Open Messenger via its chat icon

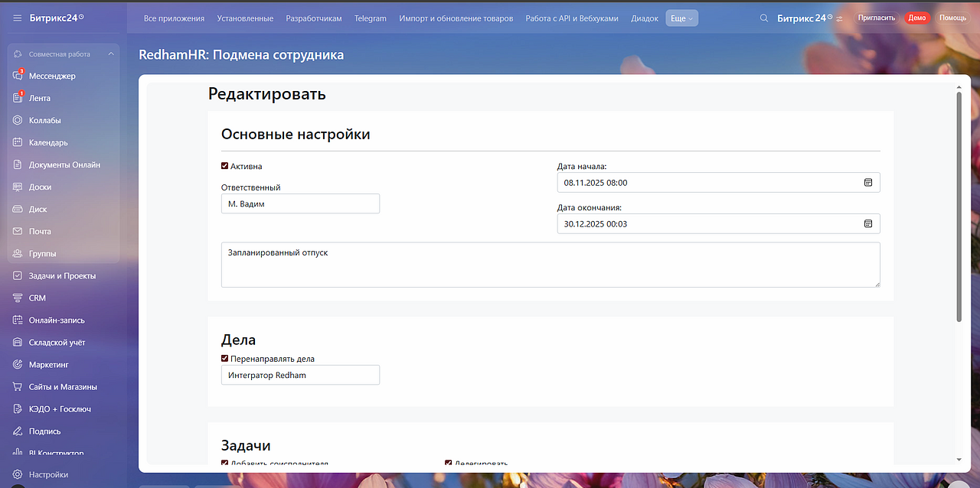pos(18,76)
